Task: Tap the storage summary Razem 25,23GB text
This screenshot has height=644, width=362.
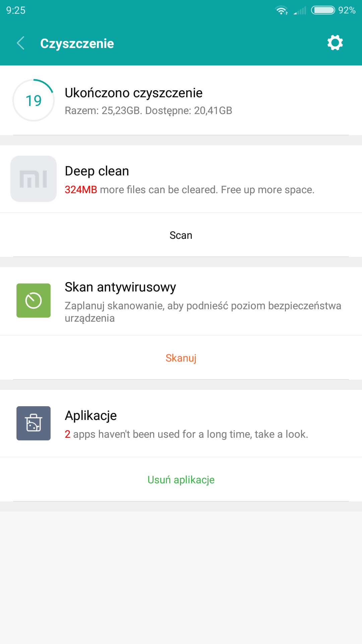Action: [x=148, y=111]
